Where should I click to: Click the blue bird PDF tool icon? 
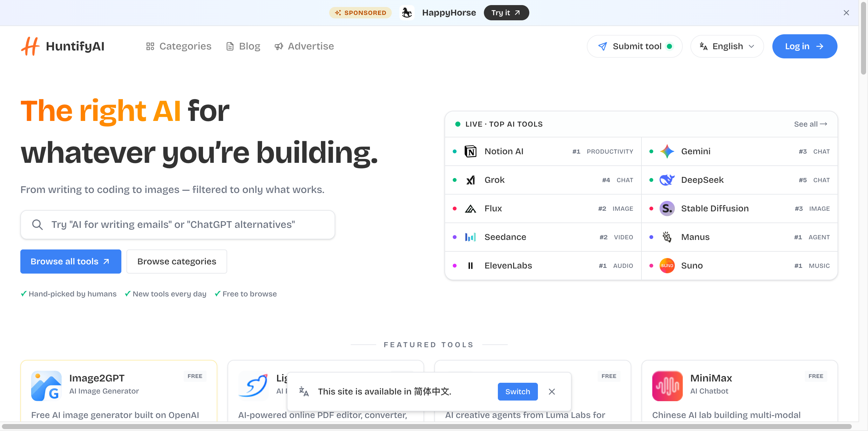[254, 386]
